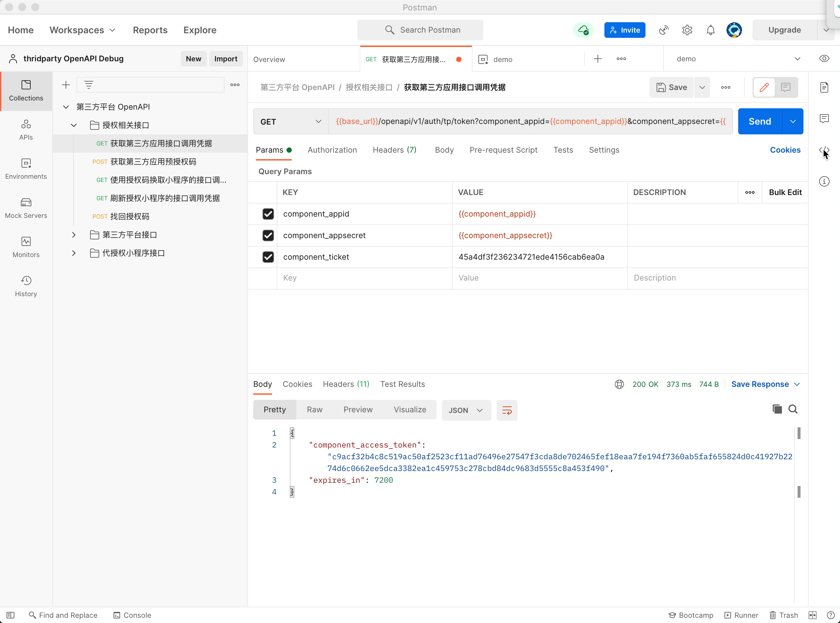The height and width of the screenshot is (623, 840).
Task: Open the Save dropdown arrow
Action: pyautogui.click(x=702, y=87)
